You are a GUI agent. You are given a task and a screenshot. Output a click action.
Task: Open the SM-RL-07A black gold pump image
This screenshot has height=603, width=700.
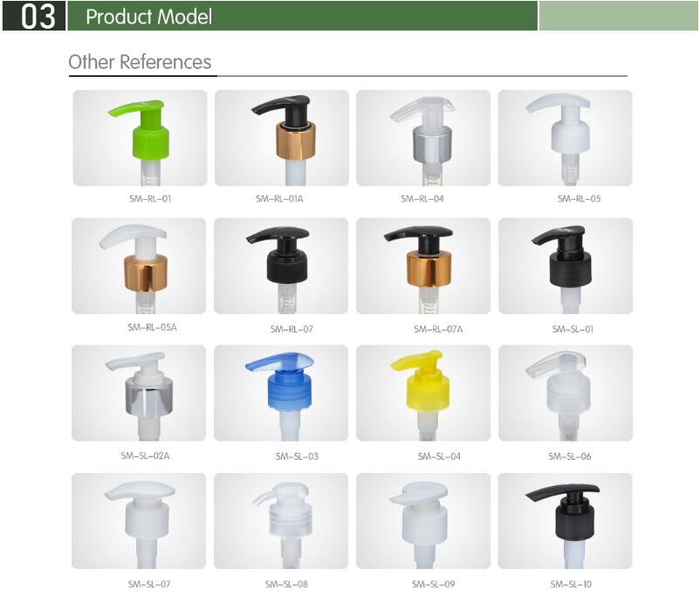point(423,266)
